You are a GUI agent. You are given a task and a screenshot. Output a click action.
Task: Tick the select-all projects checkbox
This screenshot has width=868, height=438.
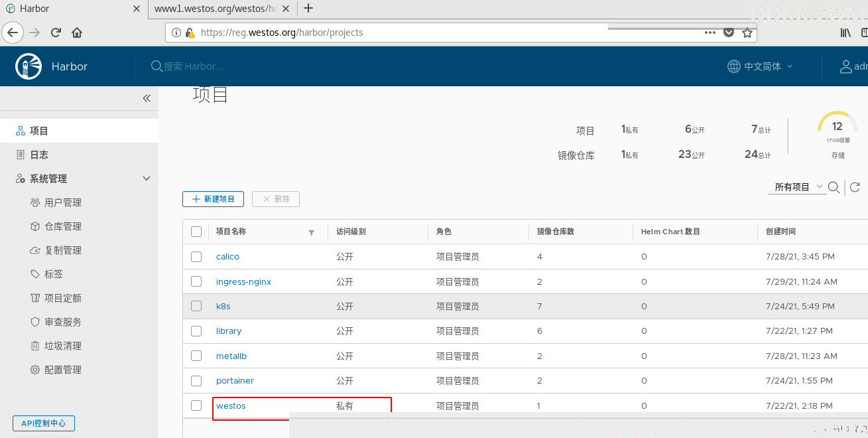pyautogui.click(x=196, y=232)
